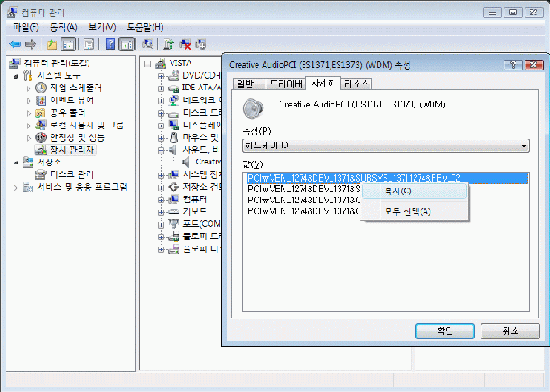550x392 pixels.
Task: Switch to the General (일반) tab
Action: click(x=249, y=84)
